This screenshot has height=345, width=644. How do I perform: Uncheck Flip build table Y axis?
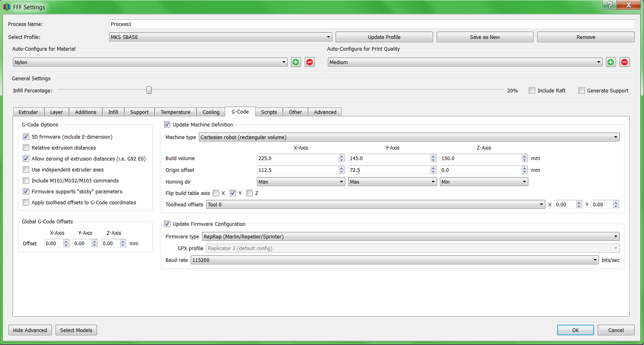click(x=233, y=193)
